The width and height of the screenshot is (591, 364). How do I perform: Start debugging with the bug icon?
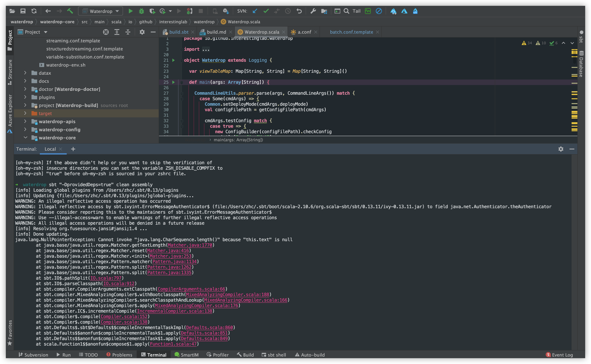point(141,11)
